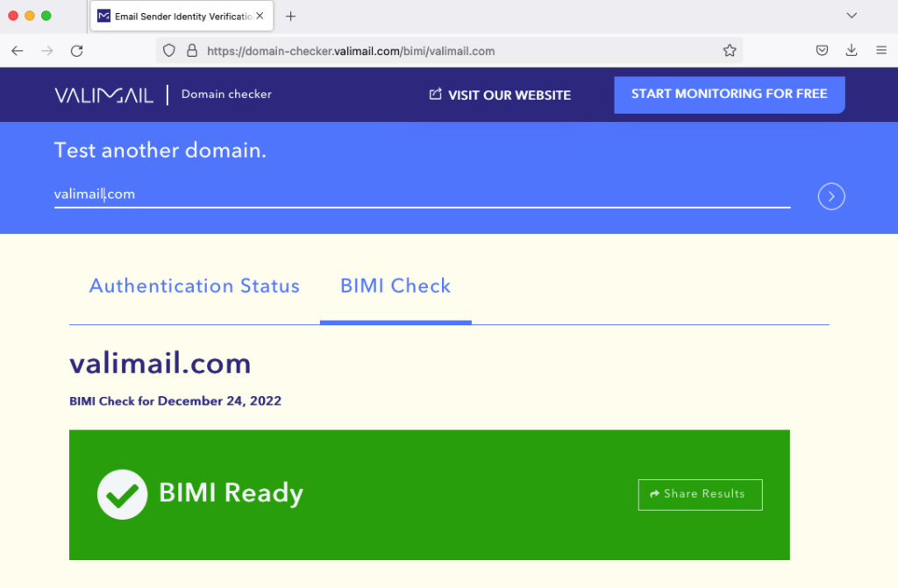Click the address bar URL
The image size is (898, 588).
click(x=351, y=51)
